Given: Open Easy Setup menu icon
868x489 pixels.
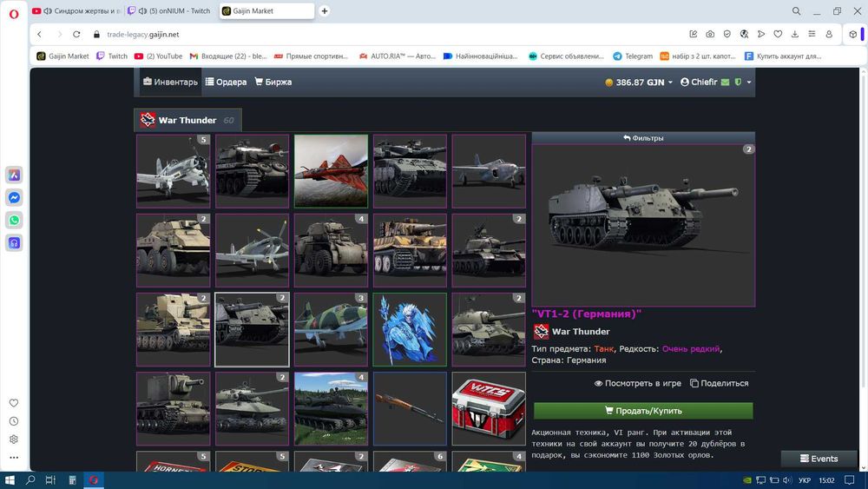Looking at the screenshot, I should click(812, 35).
